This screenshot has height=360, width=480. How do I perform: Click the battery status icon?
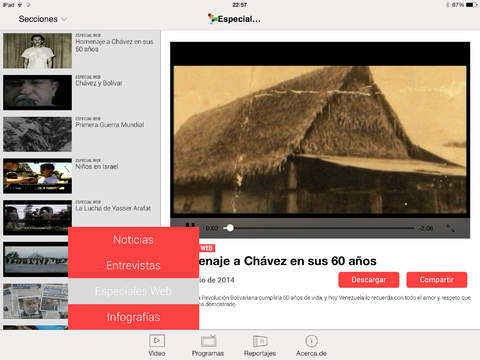[471, 5]
